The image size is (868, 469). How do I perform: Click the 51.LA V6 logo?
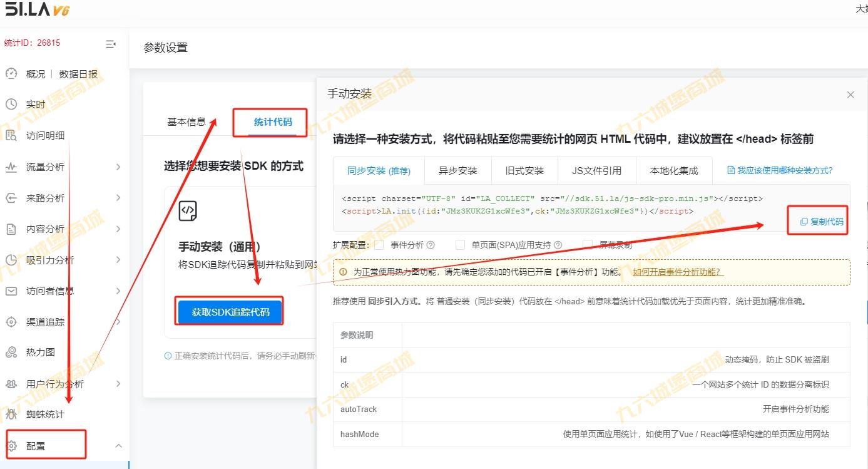click(37, 9)
